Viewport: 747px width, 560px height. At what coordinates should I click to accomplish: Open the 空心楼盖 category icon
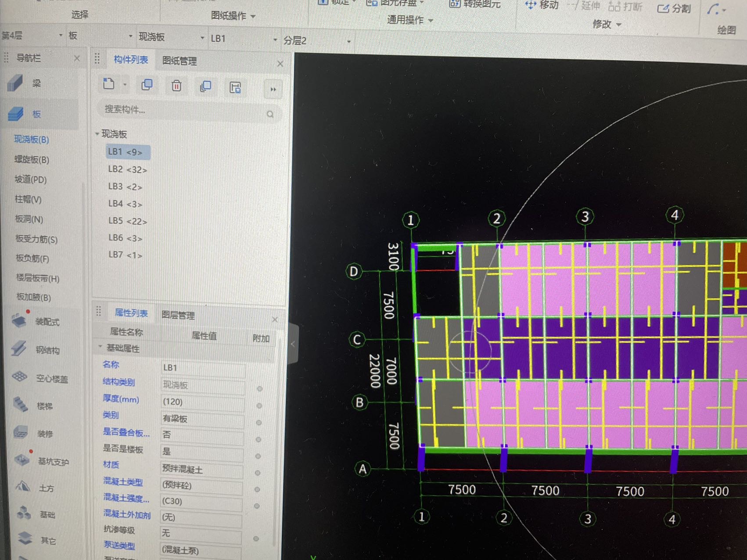[x=20, y=377]
